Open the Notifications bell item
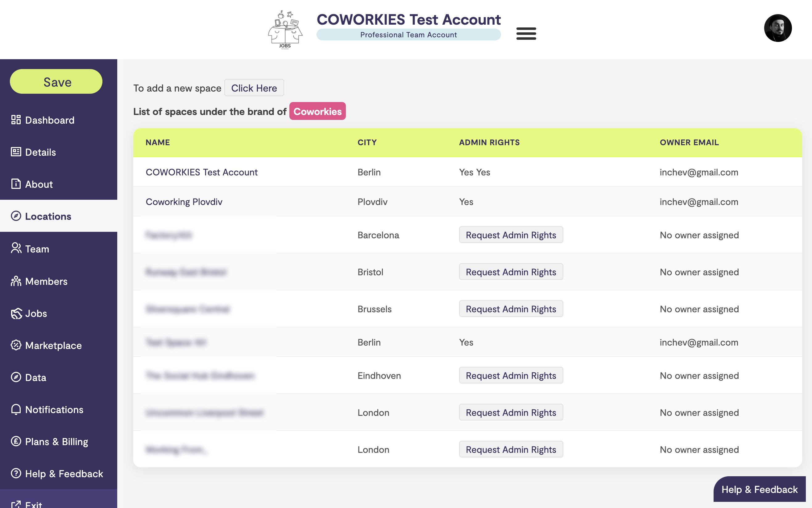 (x=54, y=410)
